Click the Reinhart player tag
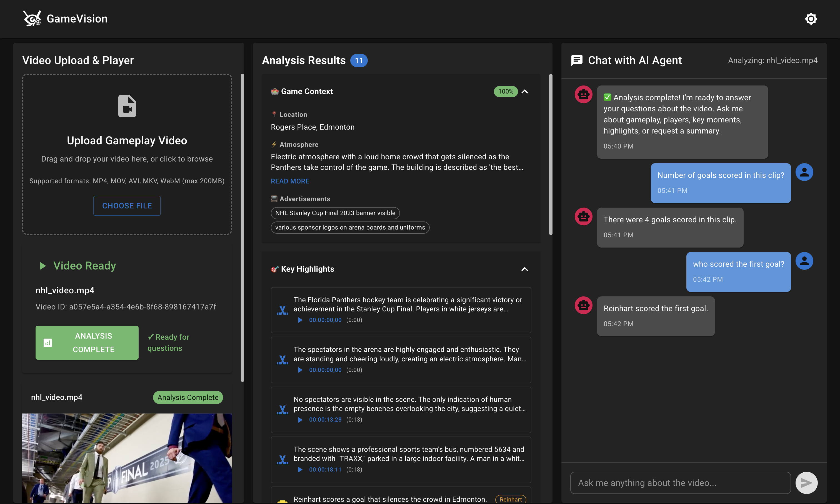 (510, 499)
